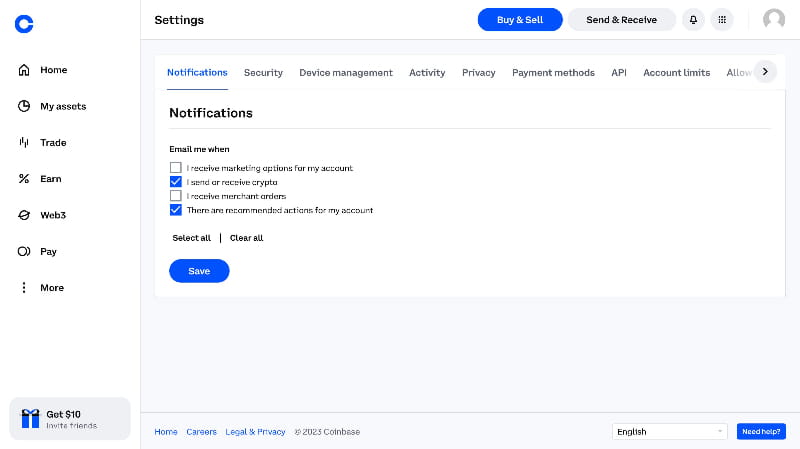Expand the More sidebar menu
Image resolution: width=800 pixels, height=449 pixels.
coord(50,288)
